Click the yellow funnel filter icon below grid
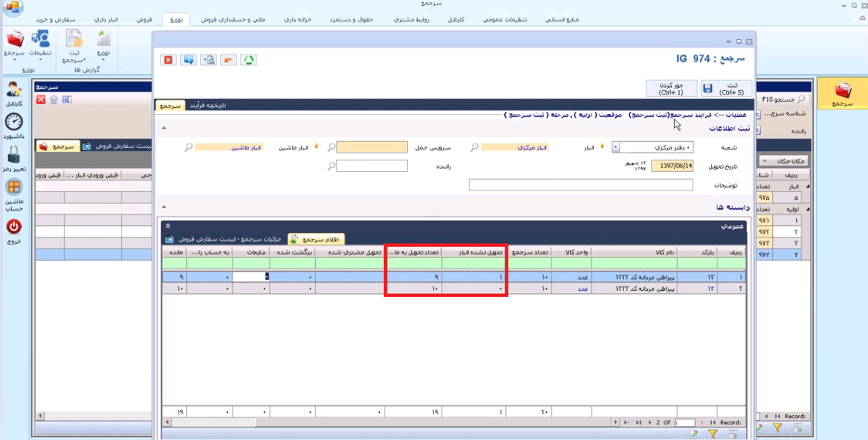Screen dimensions: 868x440 pos(713,434)
